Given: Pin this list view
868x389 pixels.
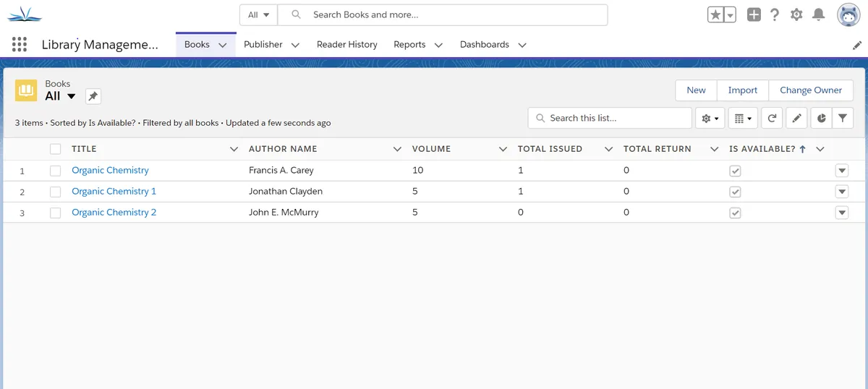Looking at the screenshot, I should [x=93, y=96].
